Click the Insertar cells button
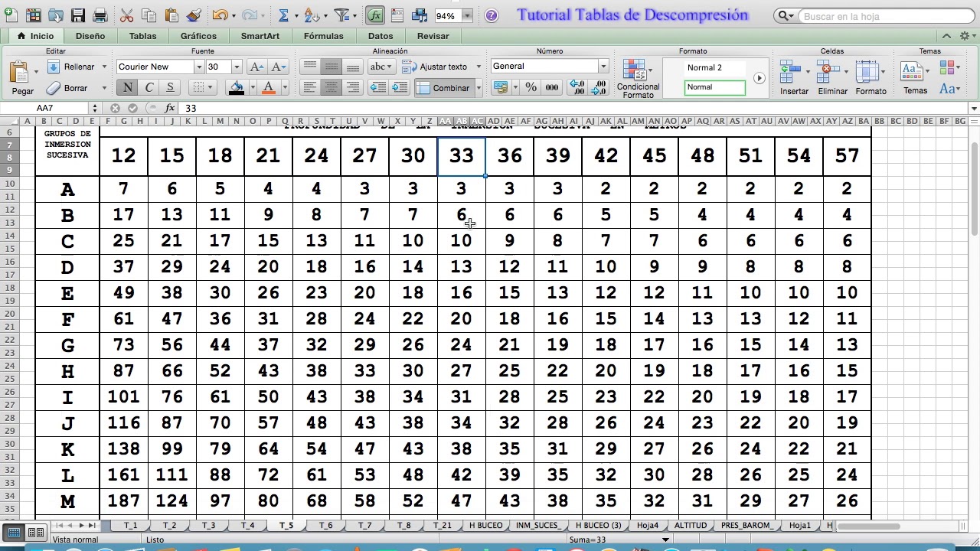This screenshot has height=551, width=980. (x=794, y=77)
